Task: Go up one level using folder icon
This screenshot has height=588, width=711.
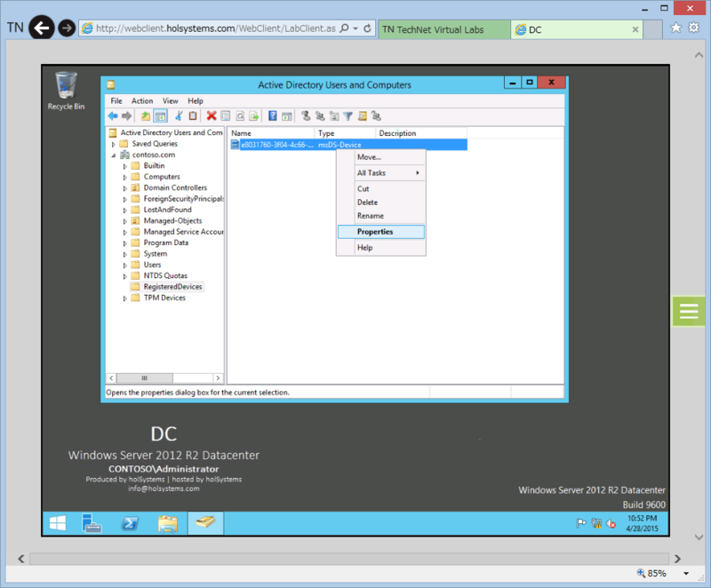Action: point(146,116)
